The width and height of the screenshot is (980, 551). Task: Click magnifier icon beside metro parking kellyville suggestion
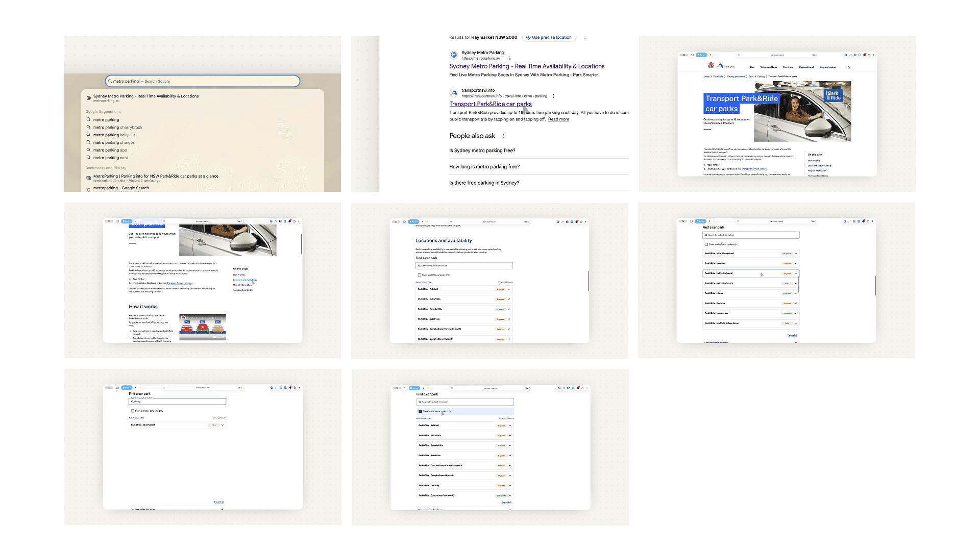pyautogui.click(x=88, y=135)
